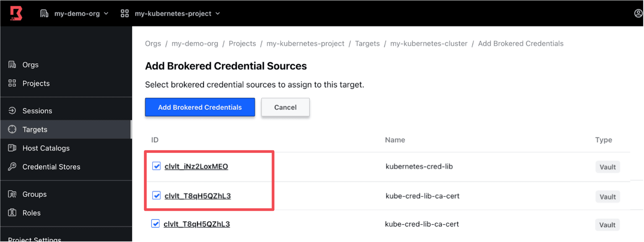This screenshot has width=644, height=242.
Task: Click the Cancel button
Action: click(x=285, y=107)
